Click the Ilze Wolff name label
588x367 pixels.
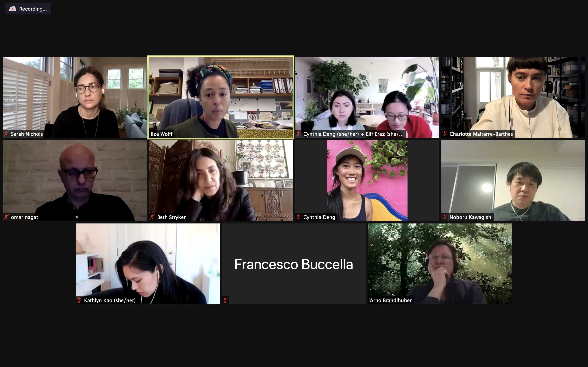161,134
